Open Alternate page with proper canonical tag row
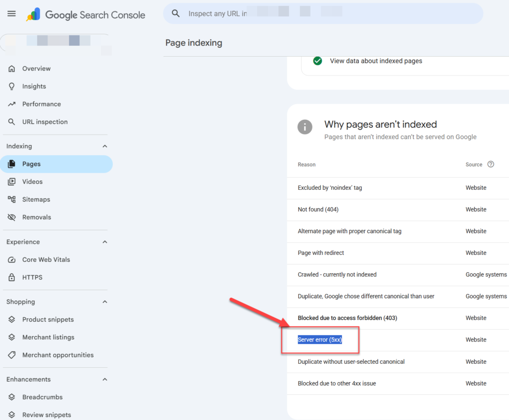 click(398, 232)
